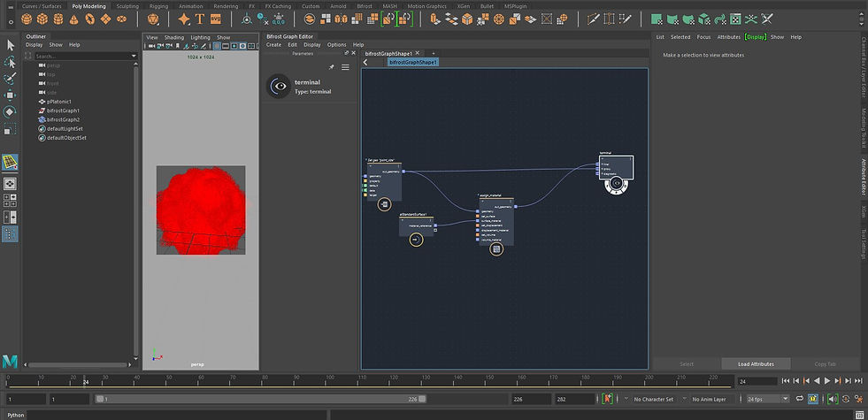Click the Select button in Attribute Editor

click(x=687, y=364)
